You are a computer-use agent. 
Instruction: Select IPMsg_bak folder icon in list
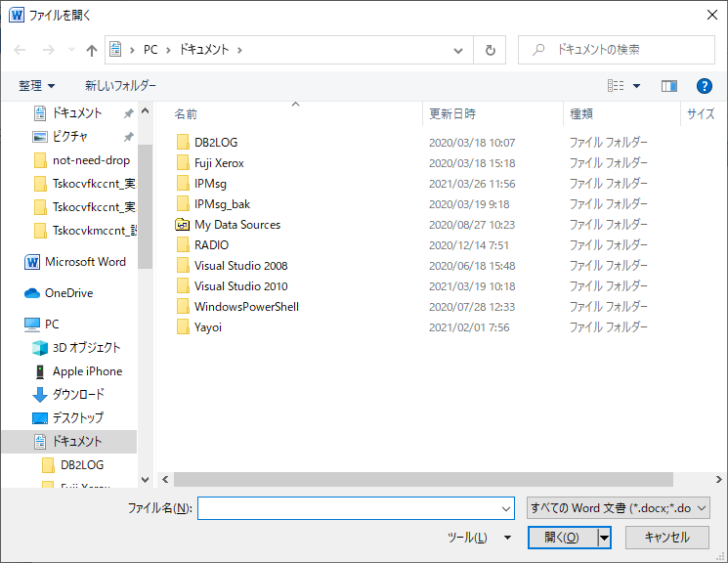point(183,204)
